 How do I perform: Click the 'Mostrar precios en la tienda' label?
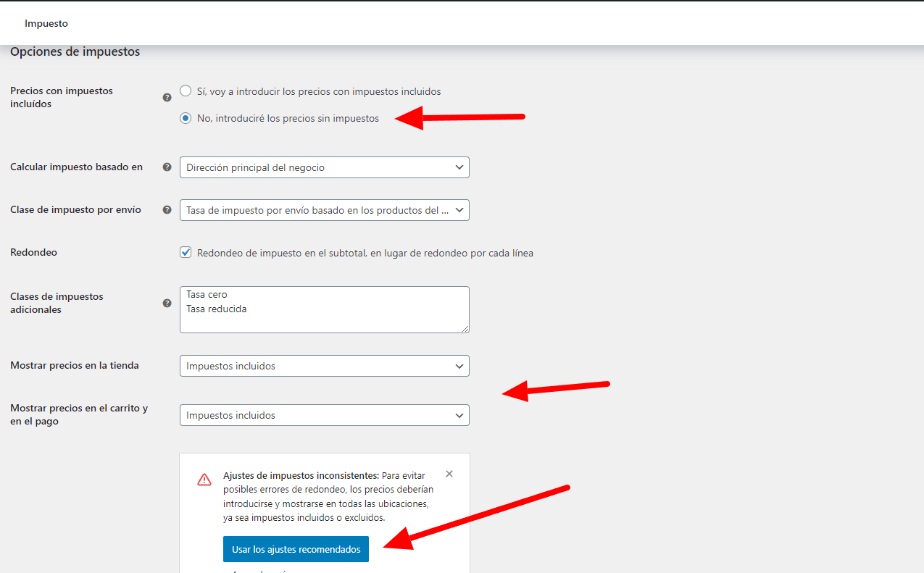pyautogui.click(x=75, y=366)
